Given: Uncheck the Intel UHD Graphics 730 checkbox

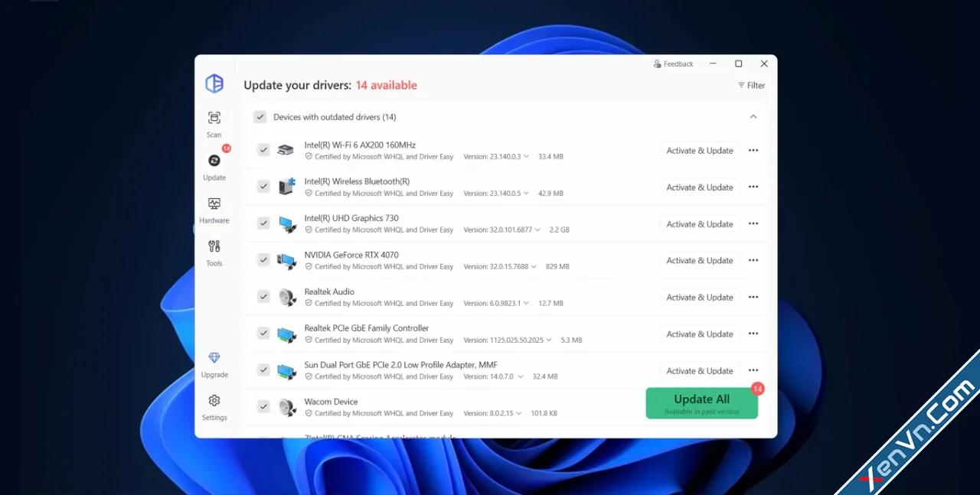Looking at the screenshot, I should coord(263,223).
